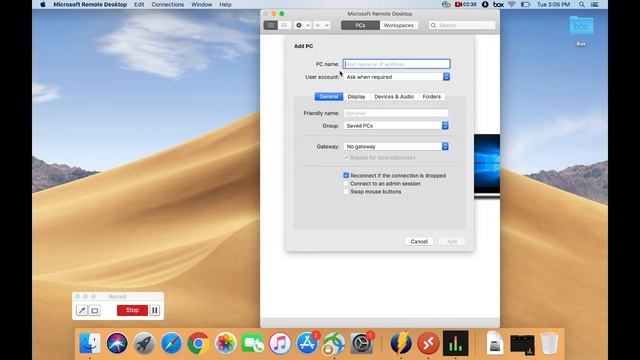
Task: Click the Box icon in menu bar
Action: point(498,4)
